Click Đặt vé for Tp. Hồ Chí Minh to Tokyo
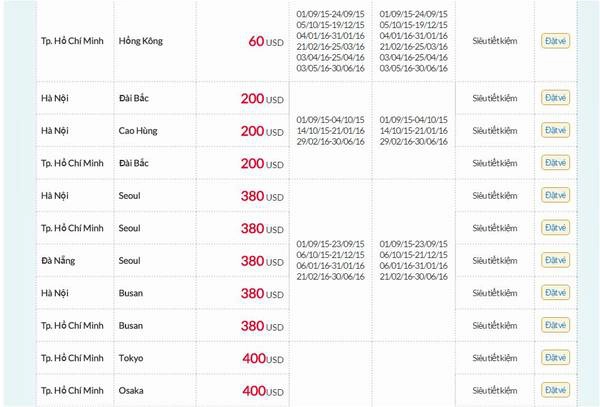 [x=555, y=358]
